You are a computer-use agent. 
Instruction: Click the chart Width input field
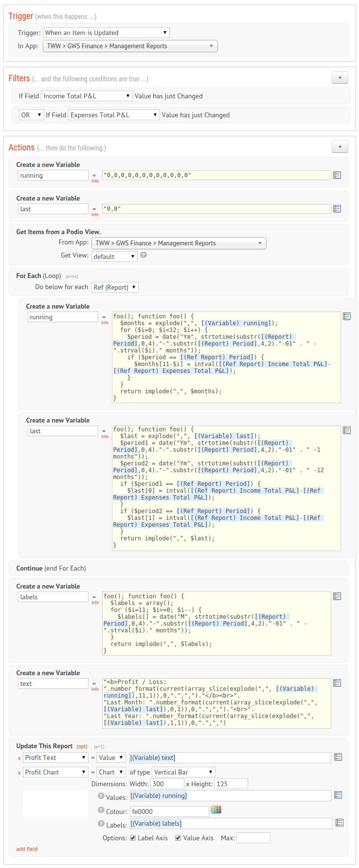click(x=167, y=784)
